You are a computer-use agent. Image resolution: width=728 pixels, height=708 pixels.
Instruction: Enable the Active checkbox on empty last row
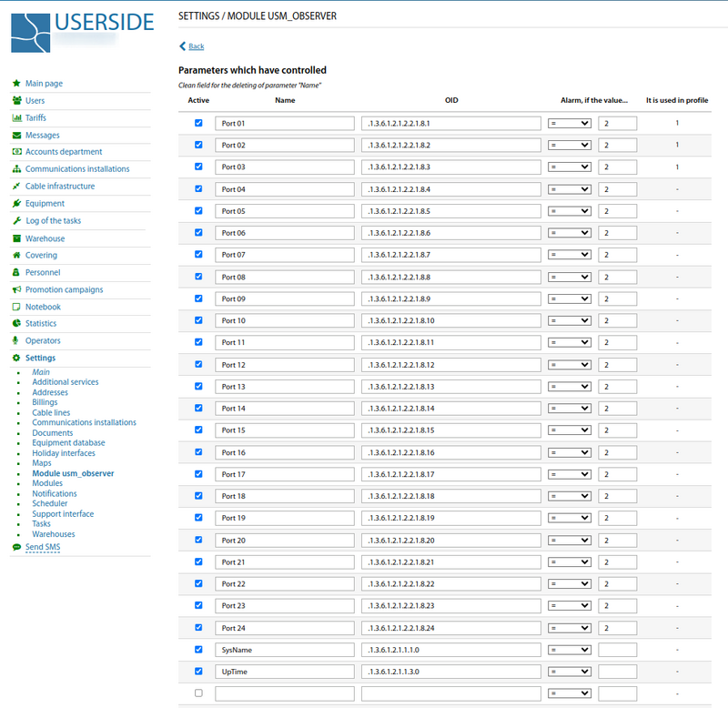198,693
